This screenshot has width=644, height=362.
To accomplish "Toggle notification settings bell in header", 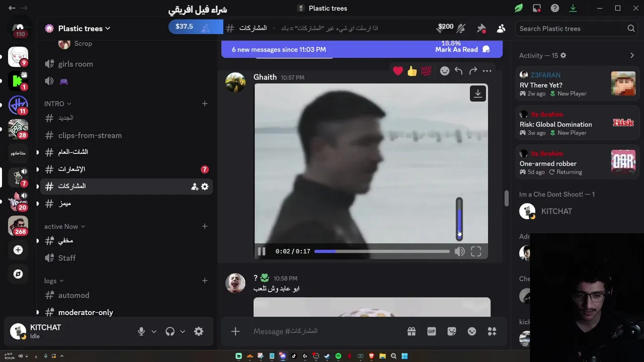I will point(461,29).
